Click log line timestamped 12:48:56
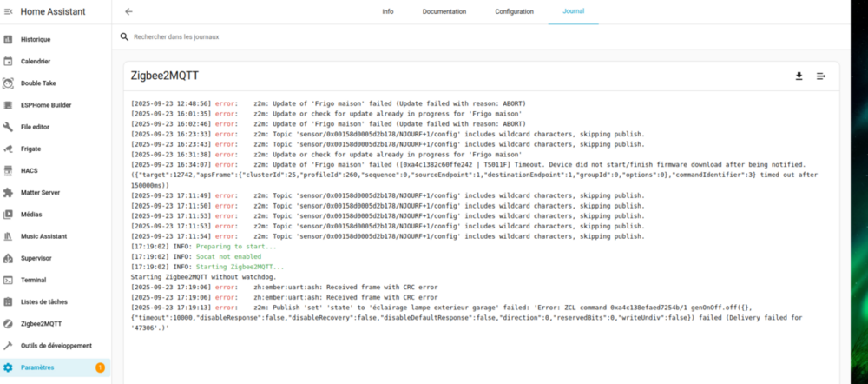The height and width of the screenshot is (384, 868). [x=328, y=103]
